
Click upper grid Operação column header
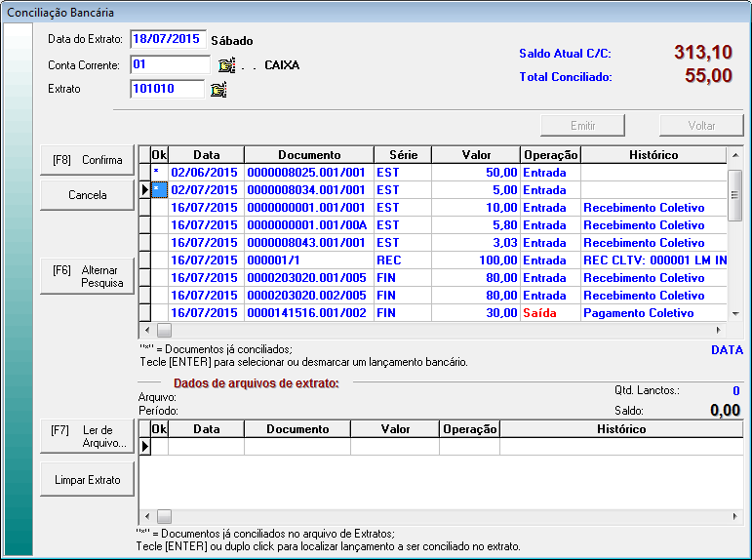[550, 155]
